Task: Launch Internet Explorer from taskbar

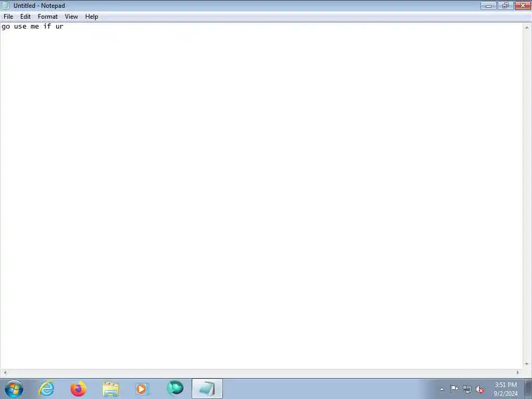Action: coord(46,389)
